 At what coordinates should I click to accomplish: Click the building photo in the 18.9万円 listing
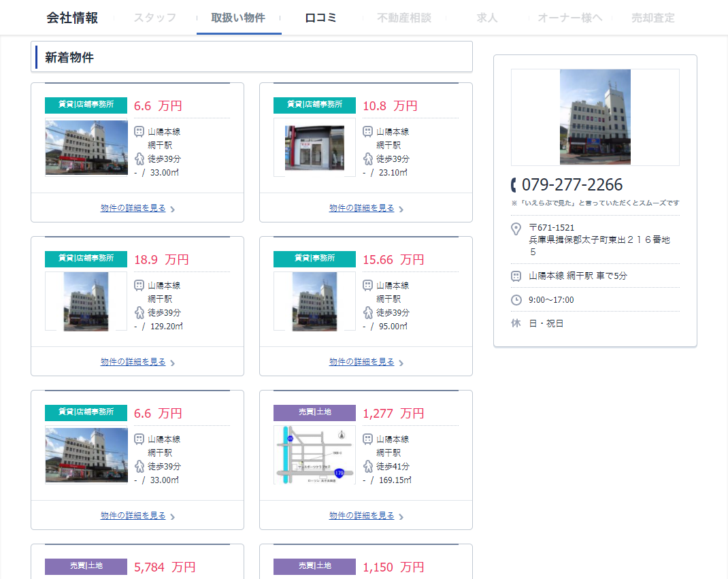point(86,301)
